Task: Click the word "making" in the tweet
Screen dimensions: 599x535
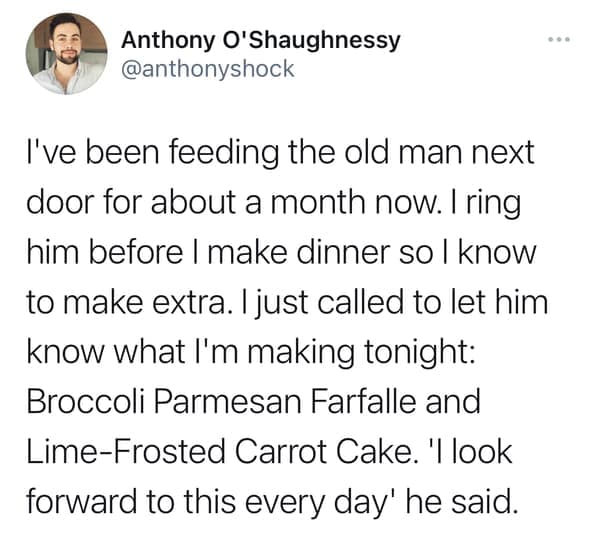Action: [301, 353]
